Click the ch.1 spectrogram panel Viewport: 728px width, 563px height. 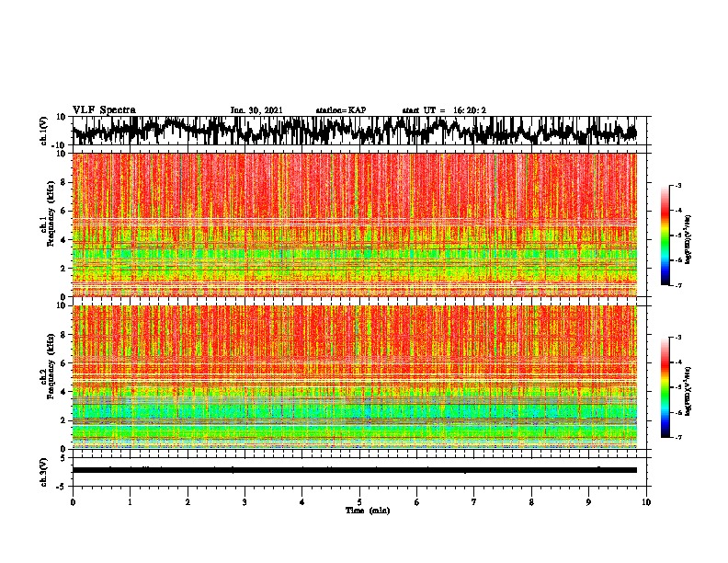click(355, 224)
